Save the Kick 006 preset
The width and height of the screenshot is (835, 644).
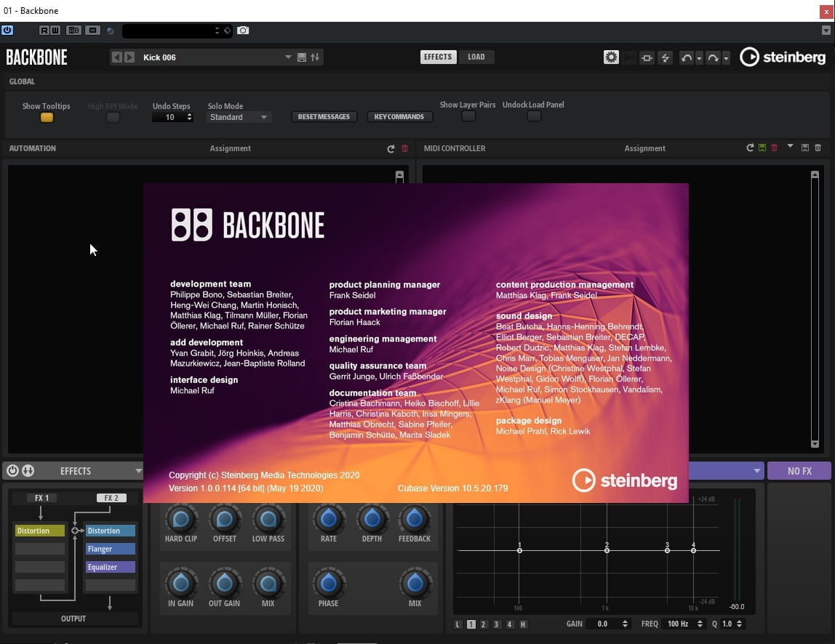pos(301,57)
